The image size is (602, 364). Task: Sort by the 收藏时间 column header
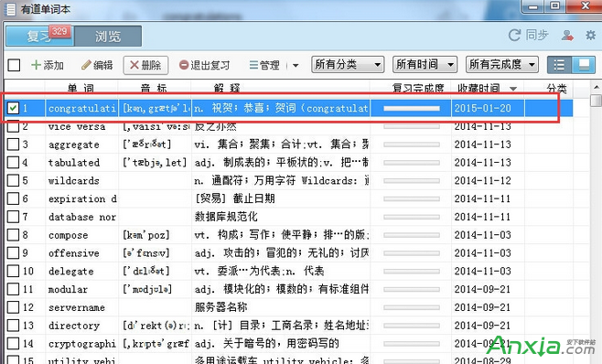point(479,89)
